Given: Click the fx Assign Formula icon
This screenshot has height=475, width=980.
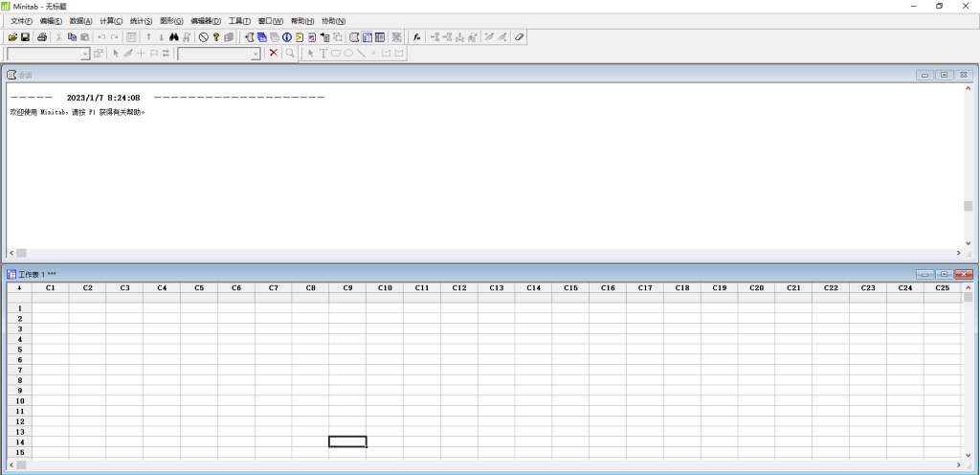Looking at the screenshot, I should click(417, 37).
